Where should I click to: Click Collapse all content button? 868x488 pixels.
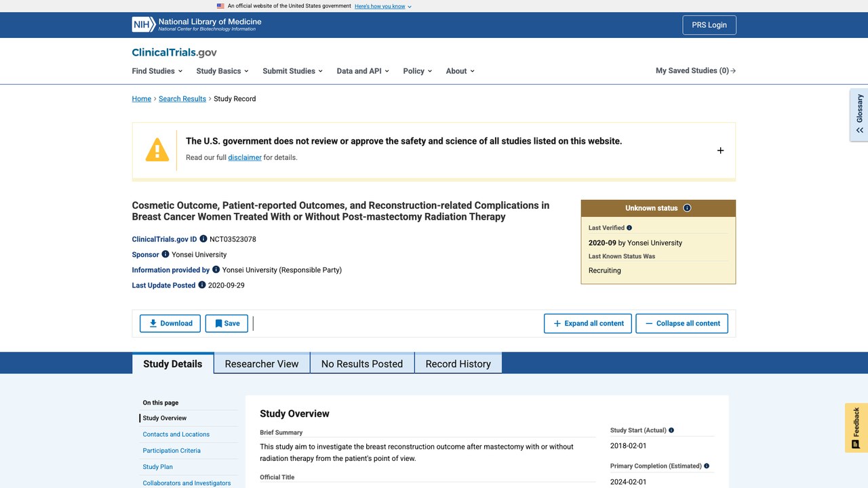682,323
